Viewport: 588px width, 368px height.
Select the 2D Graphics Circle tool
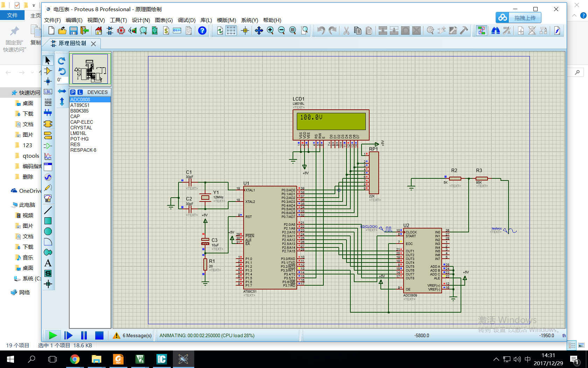(48, 231)
